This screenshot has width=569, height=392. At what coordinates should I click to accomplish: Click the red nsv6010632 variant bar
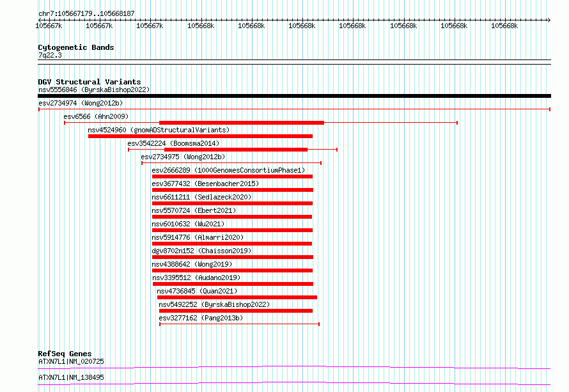[232, 230]
